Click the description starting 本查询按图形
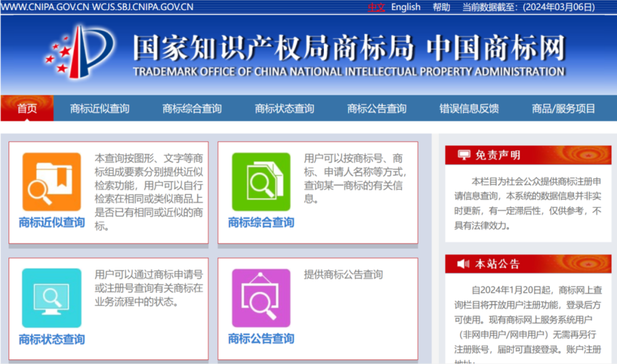 (x=149, y=192)
